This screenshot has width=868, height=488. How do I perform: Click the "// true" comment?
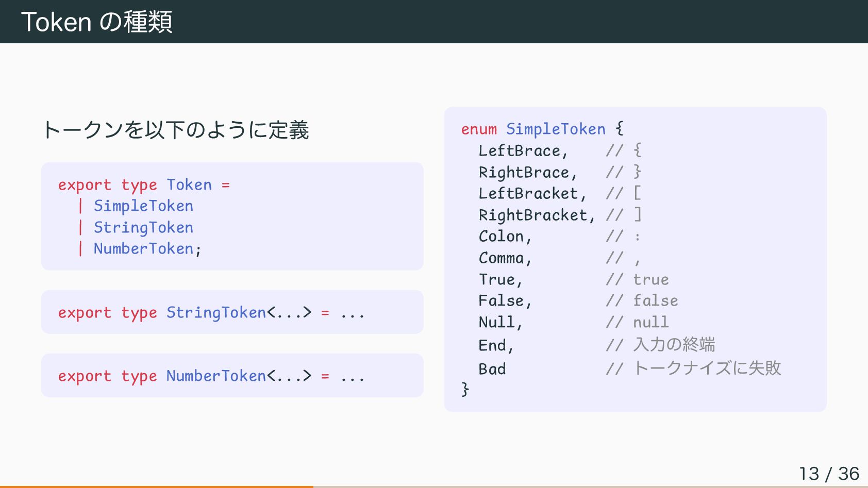pyautogui.click(x=638, y=279)
